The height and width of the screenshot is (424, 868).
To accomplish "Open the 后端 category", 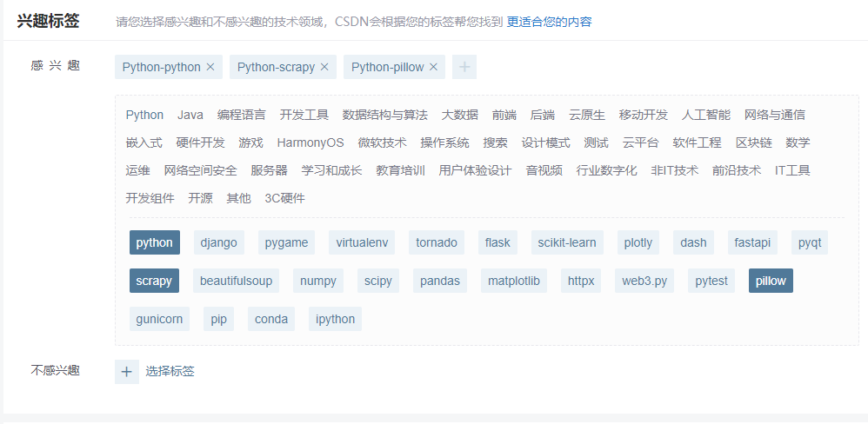I will tap(543, 115).
